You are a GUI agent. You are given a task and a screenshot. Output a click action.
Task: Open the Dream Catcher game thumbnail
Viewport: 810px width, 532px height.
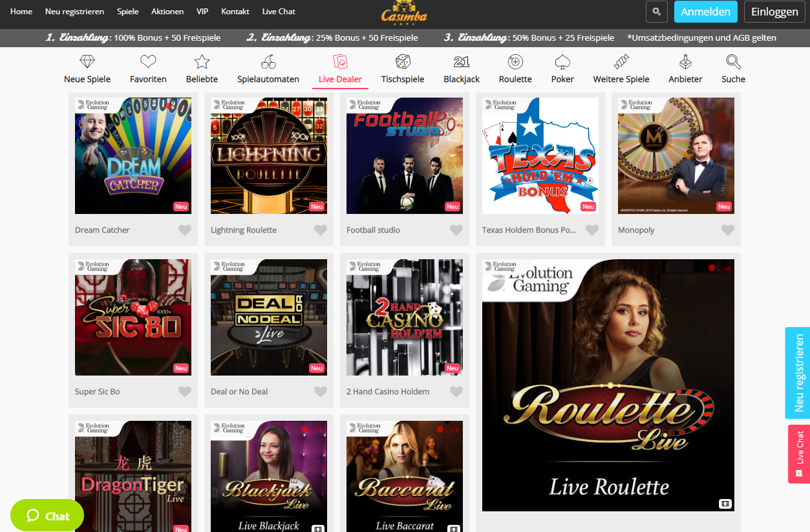pyautogui.click(x=133, y=156)
